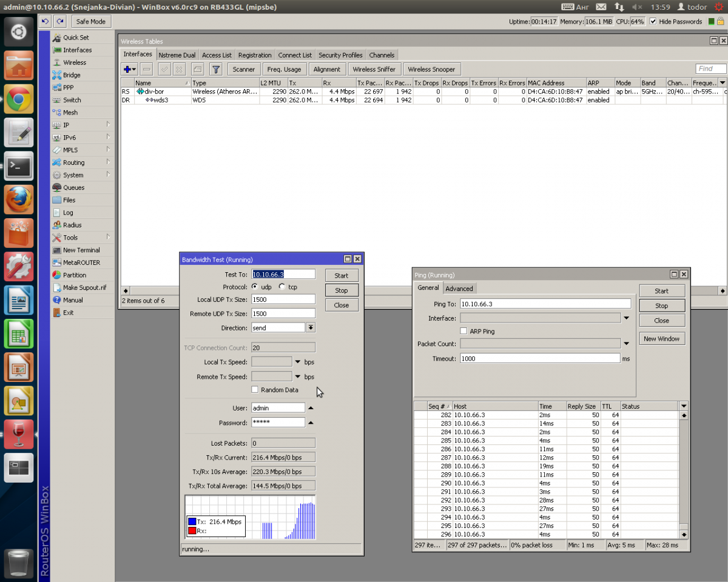Viewport: 728px width, 582px height.
Task: Check the Random Data checkbox
Action: 255,390
